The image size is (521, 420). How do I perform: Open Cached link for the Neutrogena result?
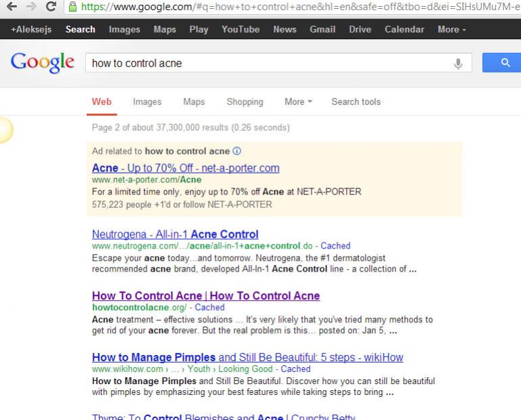click(335, 246)
